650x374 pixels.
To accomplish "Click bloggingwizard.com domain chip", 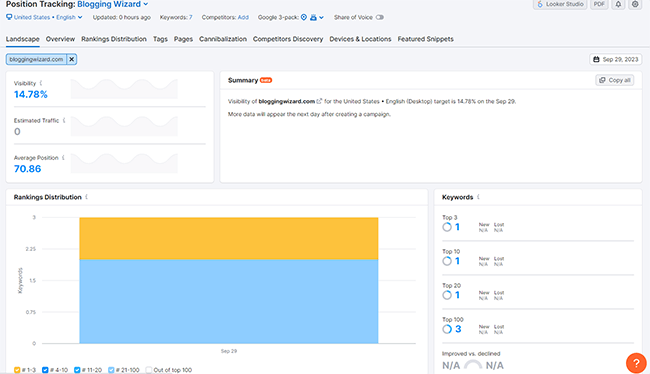I will click(x=36, y=59).
